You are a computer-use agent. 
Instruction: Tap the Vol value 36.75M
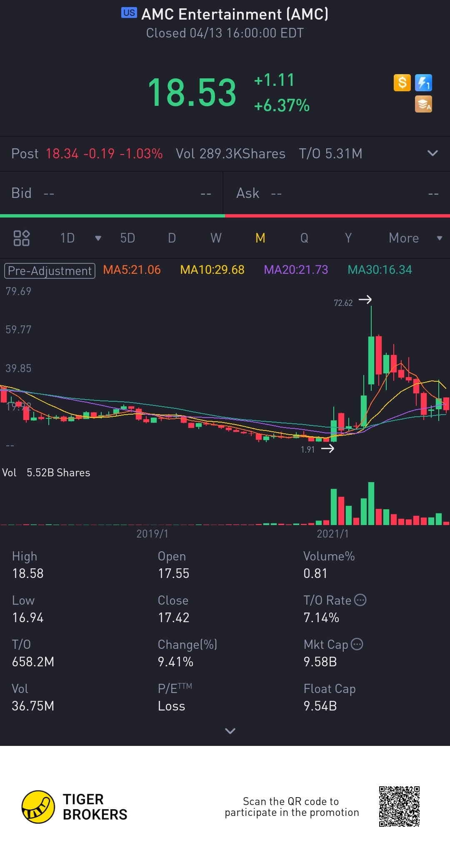click(x=33, y=706)
